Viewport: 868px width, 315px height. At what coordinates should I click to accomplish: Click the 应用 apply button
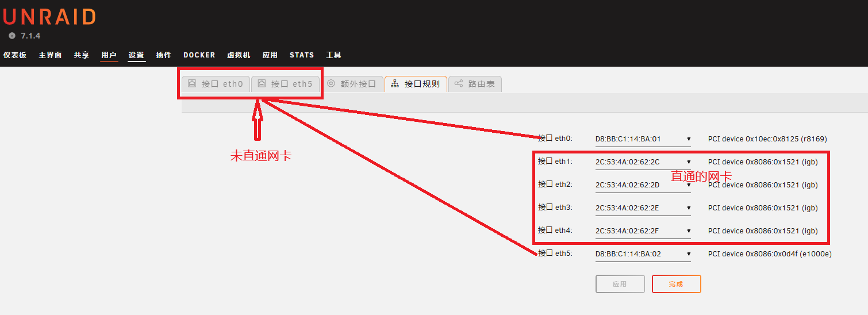coord(620,284)
